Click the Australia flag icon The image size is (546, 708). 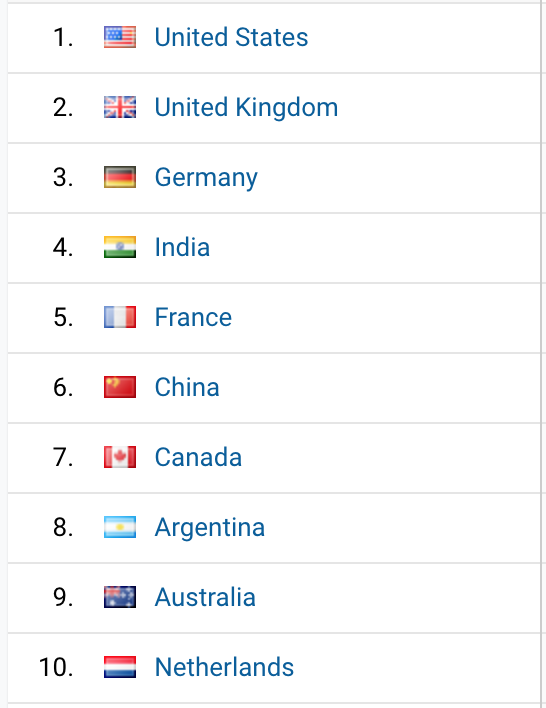pyautogui.click(x=120, y=597)
